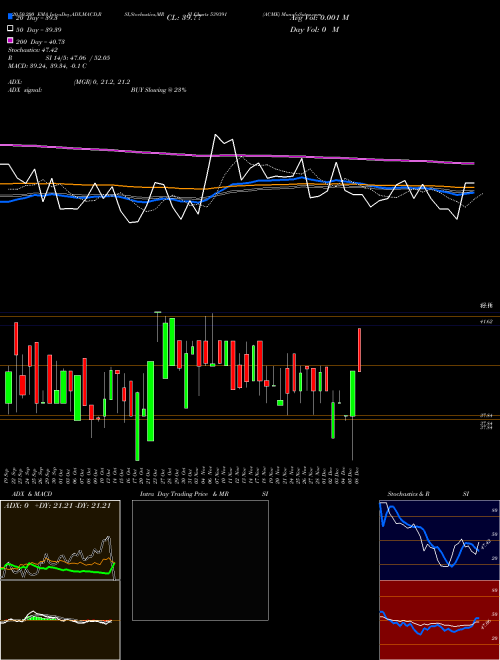Open the ADX indicator mini chart

tap(60, 540)
